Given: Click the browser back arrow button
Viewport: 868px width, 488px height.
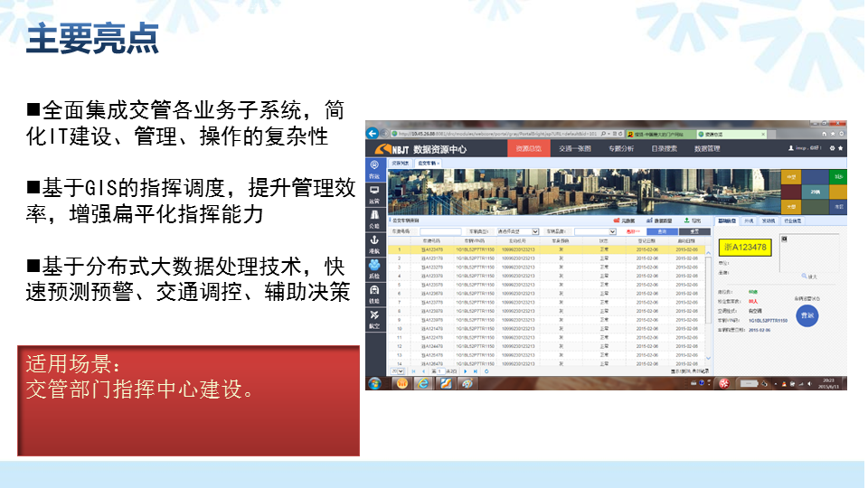Looking at the screenshot, I should pyautogui.click(x=372, y=134).
